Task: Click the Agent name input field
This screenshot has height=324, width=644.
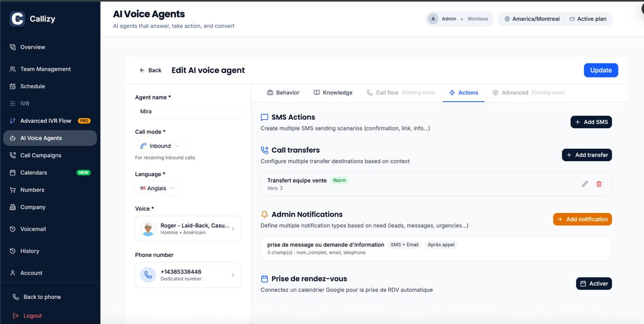Action: point(188,112)
